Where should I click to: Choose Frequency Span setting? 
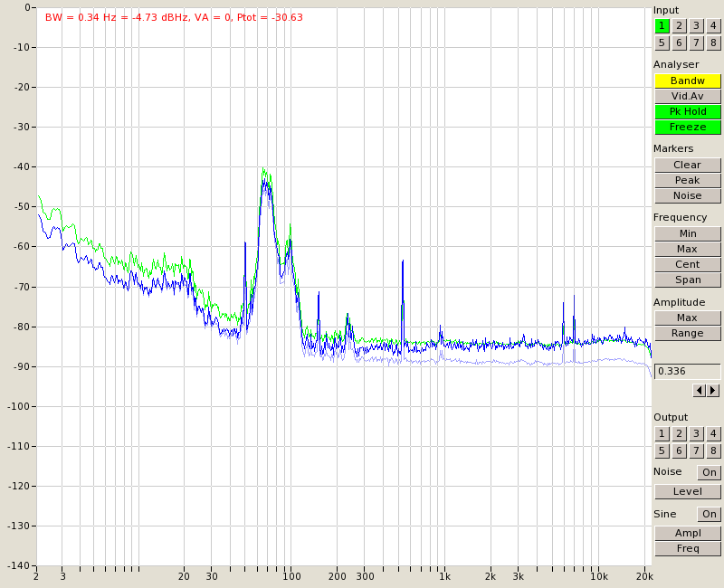pos(688,280)
